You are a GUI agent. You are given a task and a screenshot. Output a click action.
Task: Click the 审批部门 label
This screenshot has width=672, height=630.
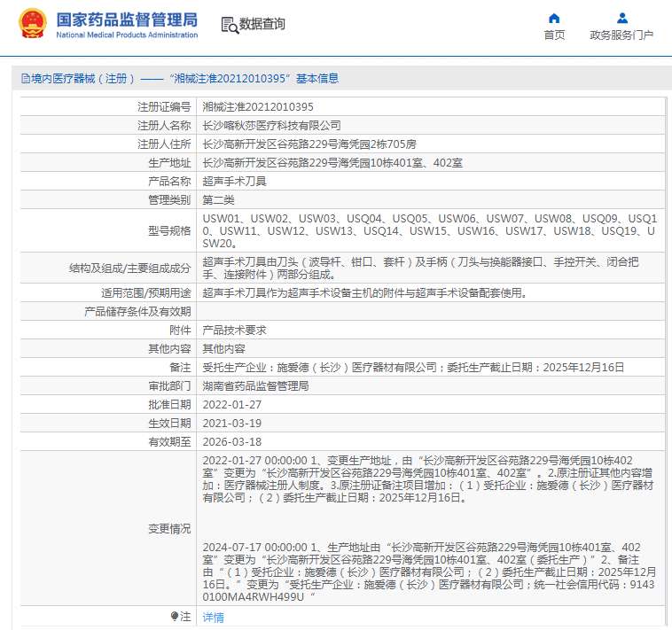click(169, 385)
